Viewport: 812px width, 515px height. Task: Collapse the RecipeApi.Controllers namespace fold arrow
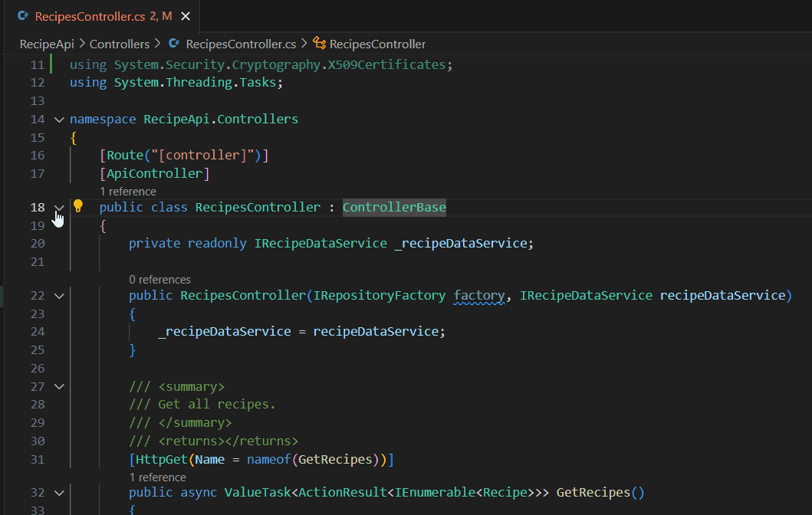click(x=59, y=120)
